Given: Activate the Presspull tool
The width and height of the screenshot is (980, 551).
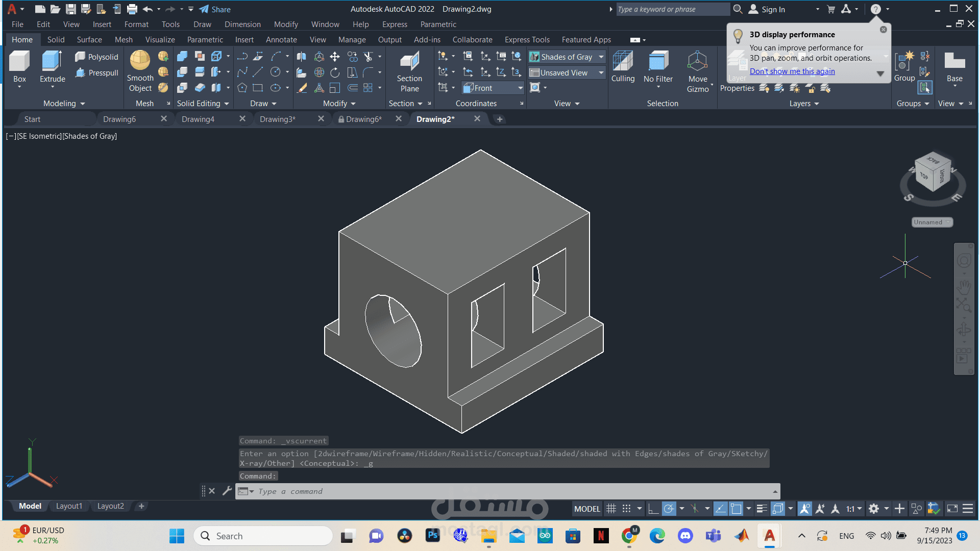Looking at the screenshot, I should point(97,73).
